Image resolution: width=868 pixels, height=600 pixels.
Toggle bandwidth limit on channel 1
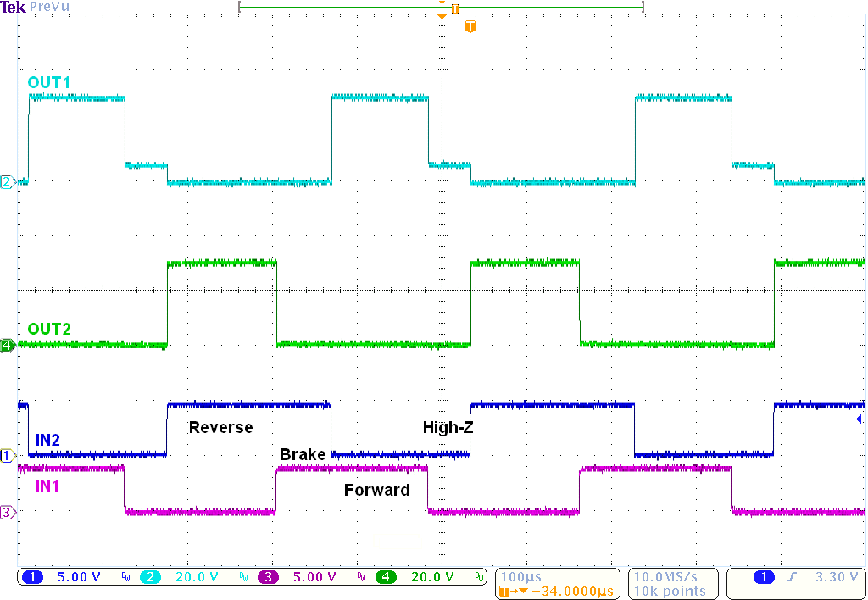point(125,576)
